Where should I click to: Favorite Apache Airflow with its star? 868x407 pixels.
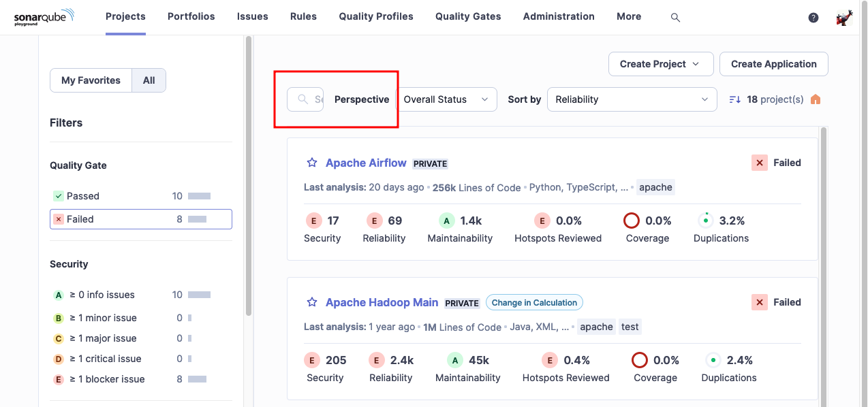tap(312, 163)
